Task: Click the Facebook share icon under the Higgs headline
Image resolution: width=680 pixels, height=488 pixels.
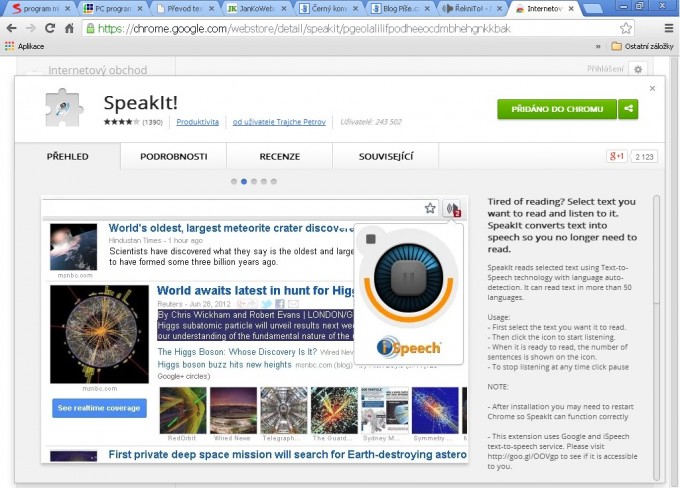Action: pyautogui.click(x=280, y=304)
